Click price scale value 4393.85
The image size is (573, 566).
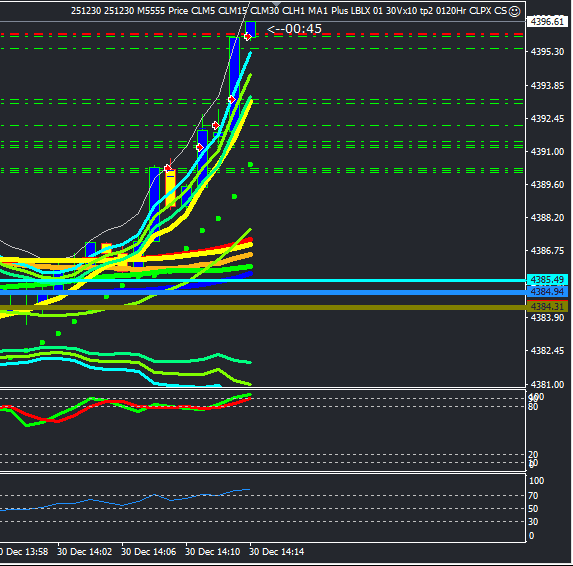(547, 86)
